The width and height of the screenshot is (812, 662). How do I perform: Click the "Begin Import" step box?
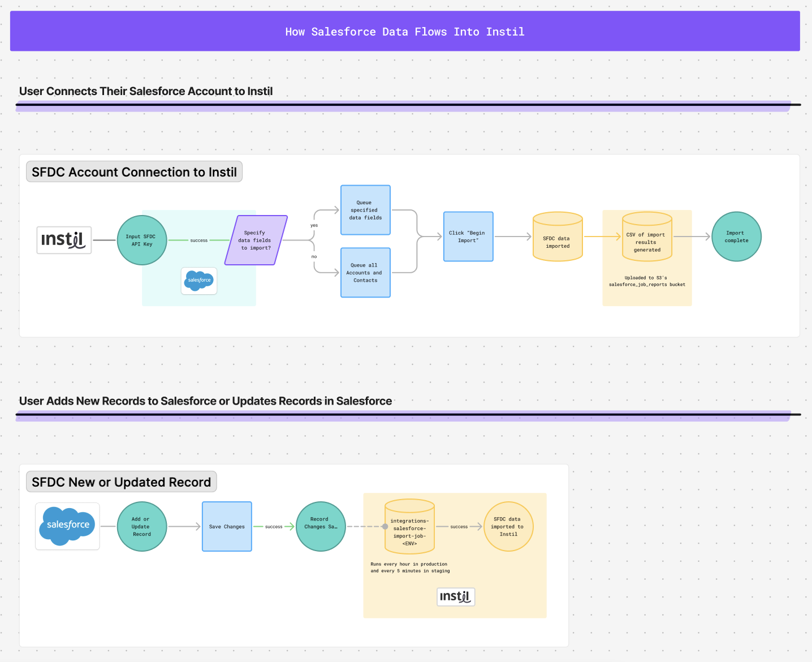[468, 237]
